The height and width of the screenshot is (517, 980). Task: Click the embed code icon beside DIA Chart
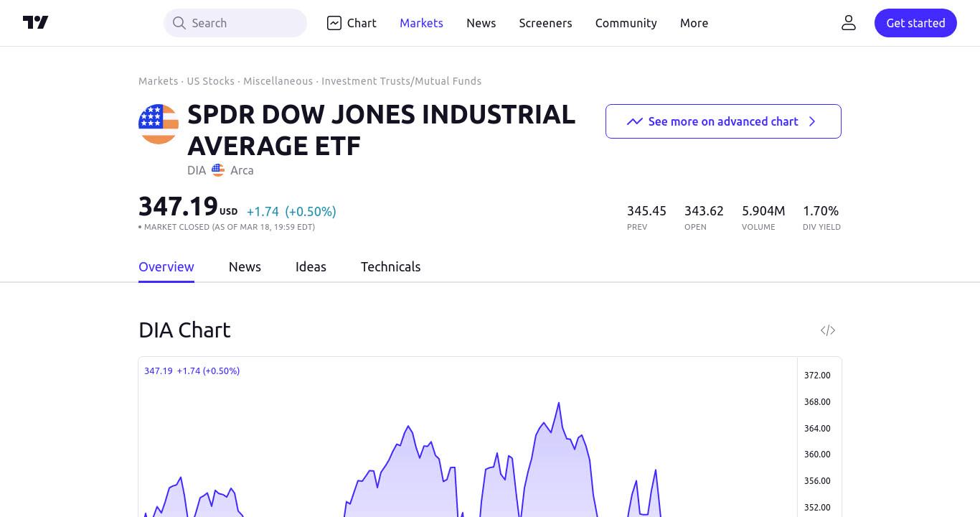tap(828, 330)
